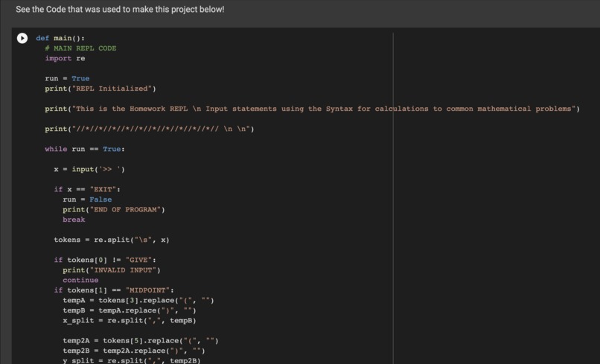Click the tempA = tokens[3].replace line
Image resolution: width=600 pixels, height=364 pixels.
pos(138,300)
